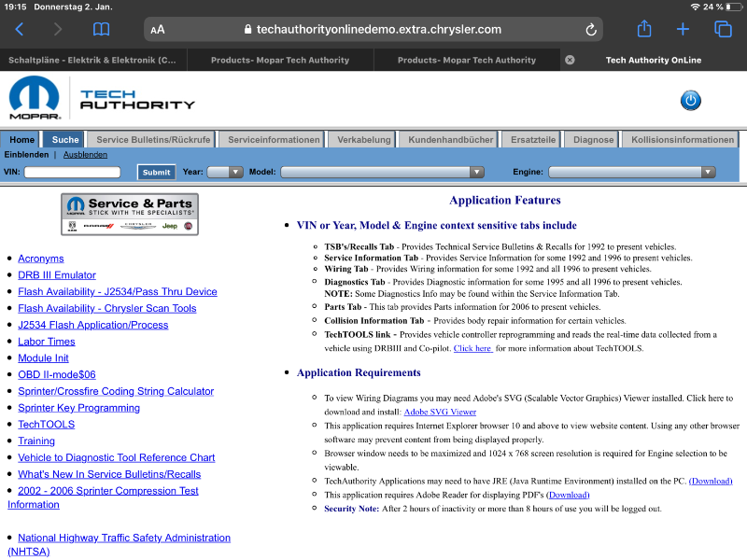Follow the Adobe SVG Viewer link
Image resolution: width=747 pixels, height=560 pixels.
[x=440, y=412]
